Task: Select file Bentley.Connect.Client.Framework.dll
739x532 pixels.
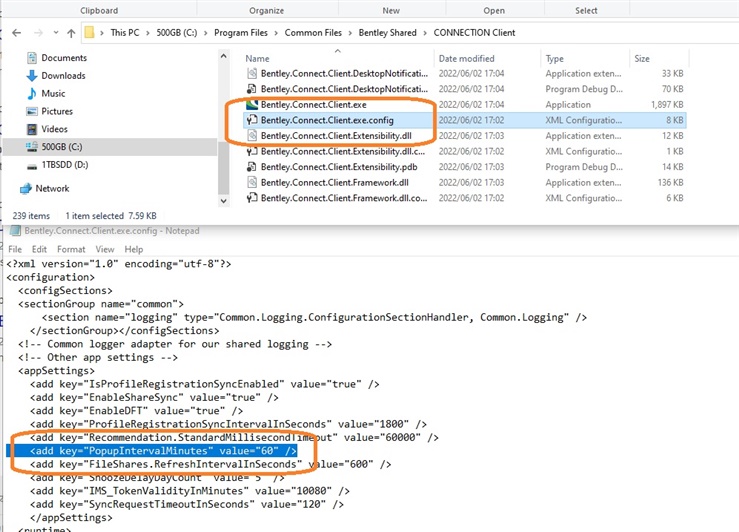Action: (335, 182)
